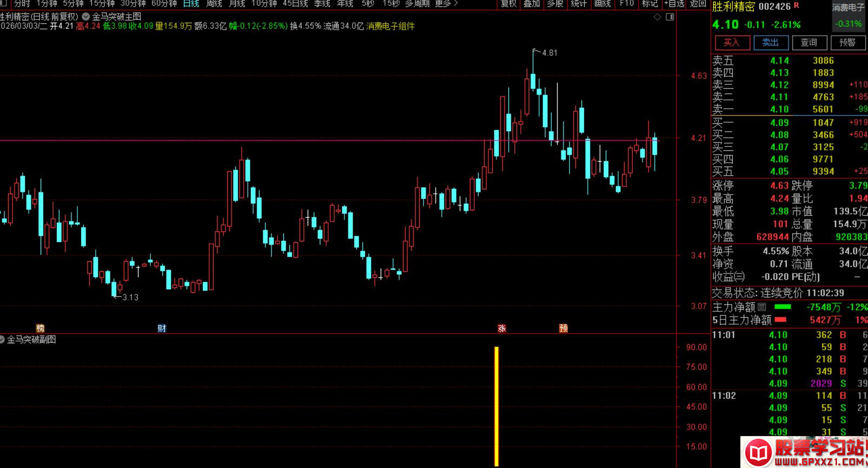The image size is (868, 468).
Task: Click the red R badge beside 002426
Action: click(796, 5)
